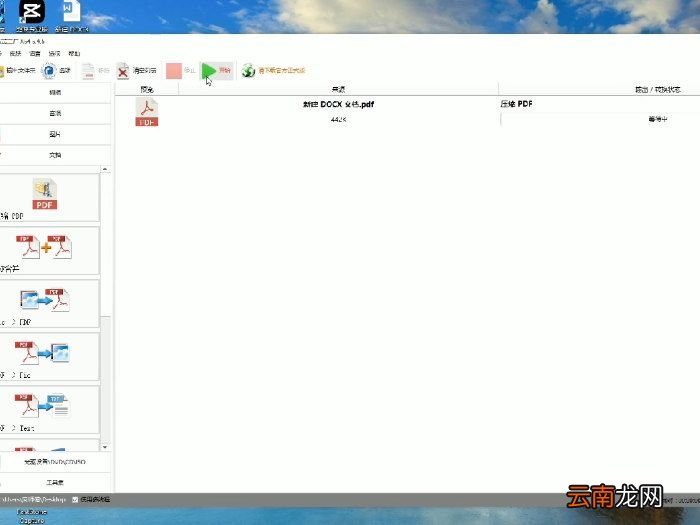Open CapCut icon on the desktop
The image size is (700, 525).
click(x=32, y=12)
